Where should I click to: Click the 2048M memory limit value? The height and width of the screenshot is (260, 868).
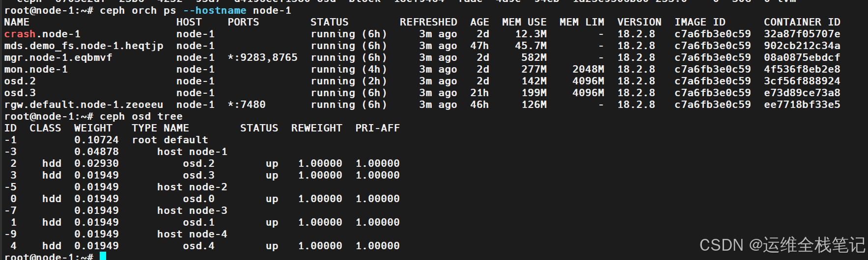click(x=588, y=69)
